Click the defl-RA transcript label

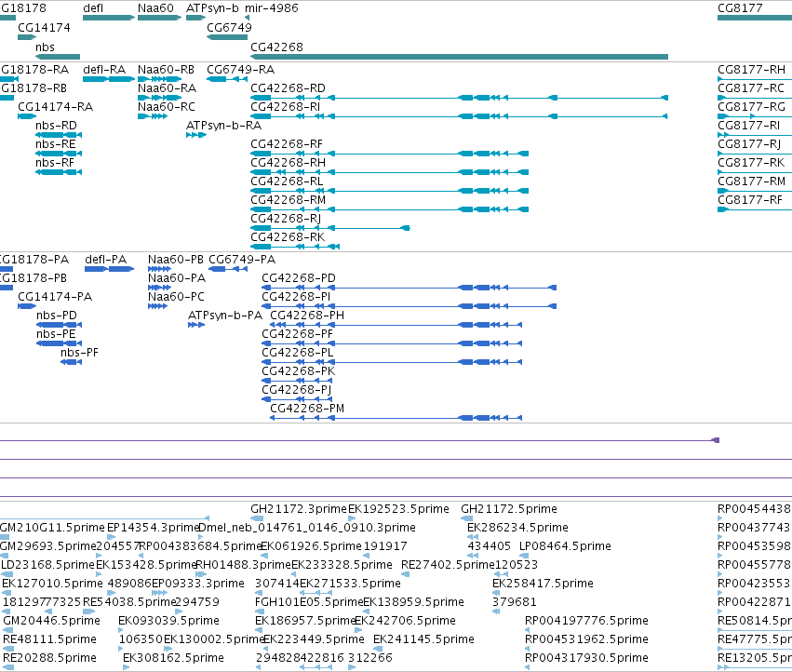tap(104, 69)
